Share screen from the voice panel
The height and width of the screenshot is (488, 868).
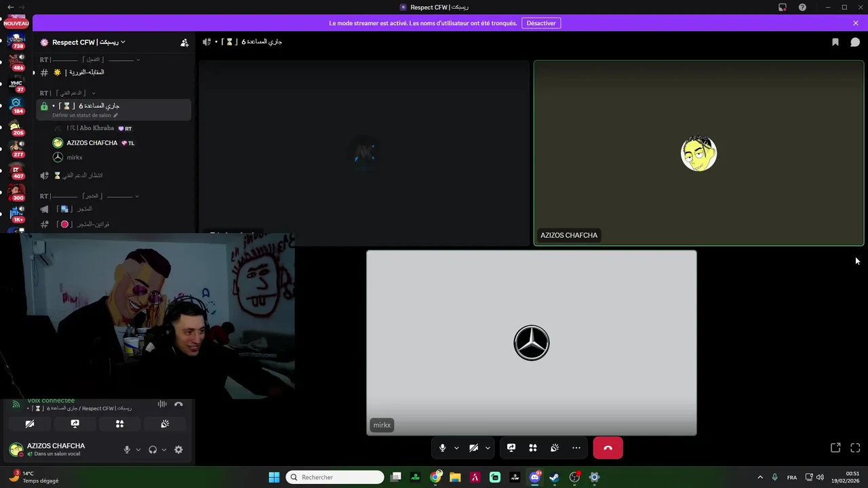coord(75,424)
